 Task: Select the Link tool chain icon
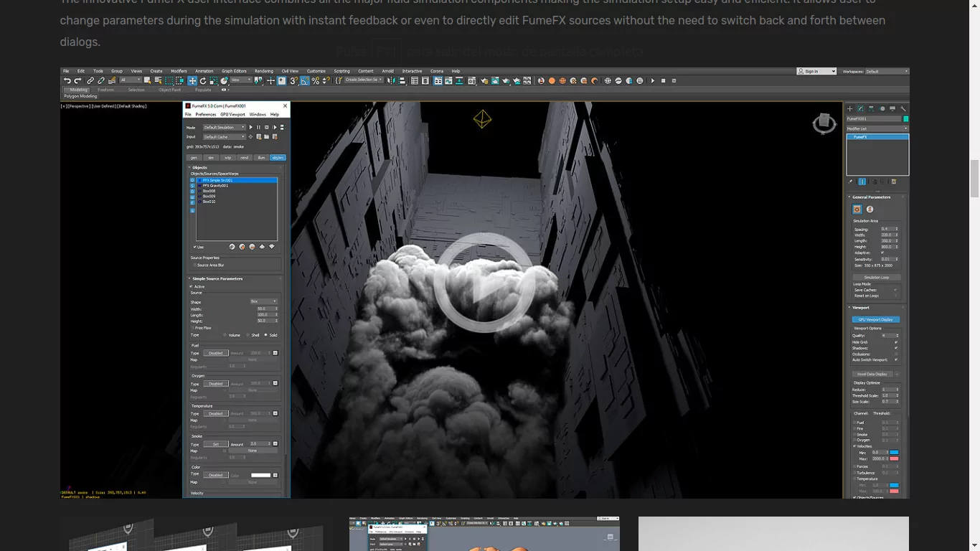point(90,81)
